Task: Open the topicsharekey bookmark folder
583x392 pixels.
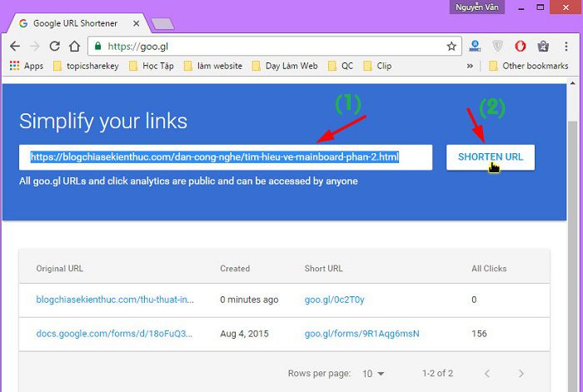Action: [x=86, y=66]
